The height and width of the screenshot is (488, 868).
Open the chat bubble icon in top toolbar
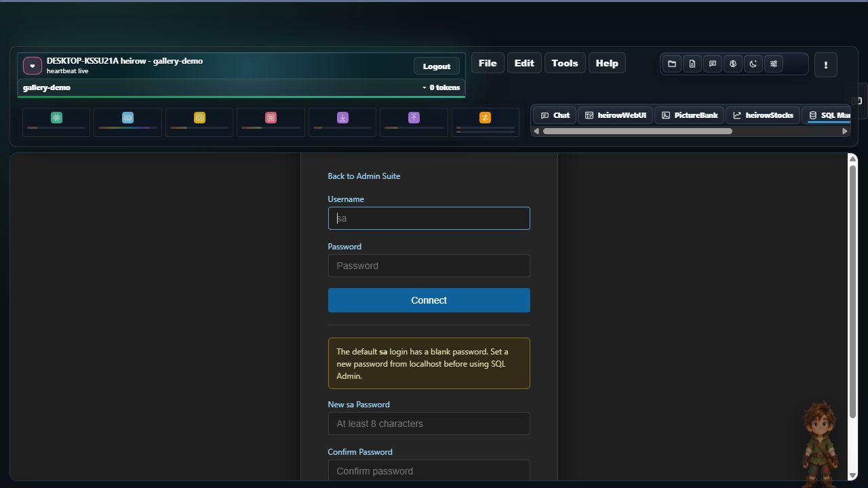(x=713, y=64)
